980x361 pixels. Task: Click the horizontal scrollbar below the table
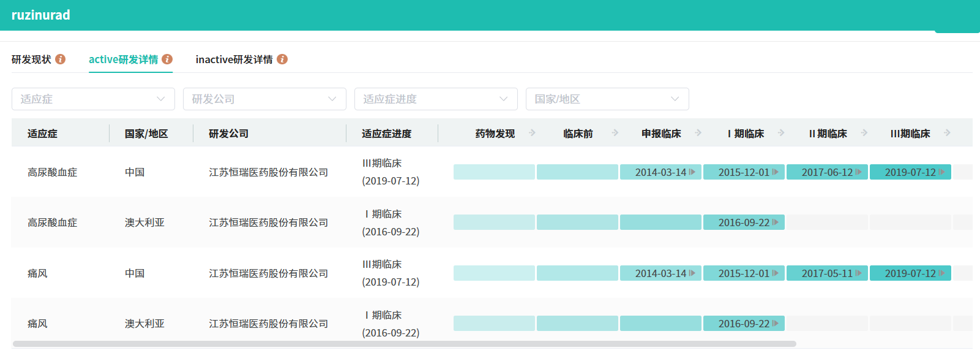(x=404, y=344)
